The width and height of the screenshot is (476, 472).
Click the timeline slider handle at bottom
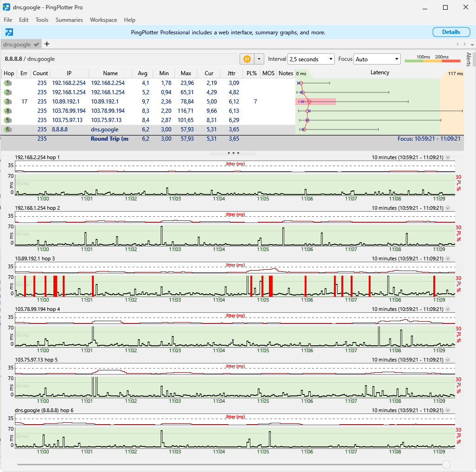click(446, 464)
